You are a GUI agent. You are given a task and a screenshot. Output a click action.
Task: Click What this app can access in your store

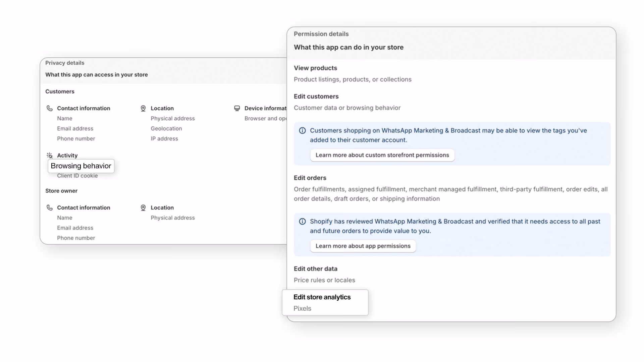(97, 74)
